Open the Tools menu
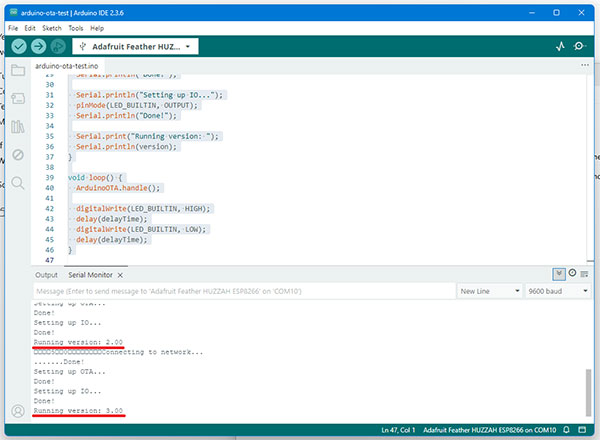The height and width of the screenshot is (440, 600). pos(76,28)
